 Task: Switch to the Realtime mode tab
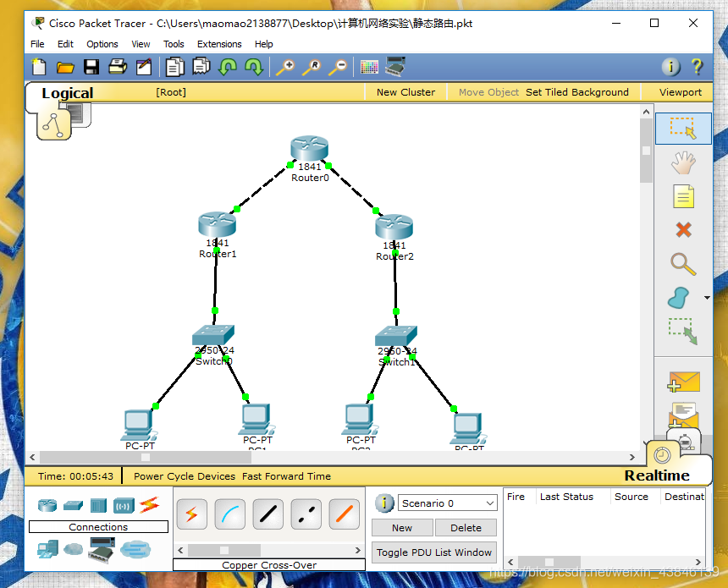tap(657, 475)
